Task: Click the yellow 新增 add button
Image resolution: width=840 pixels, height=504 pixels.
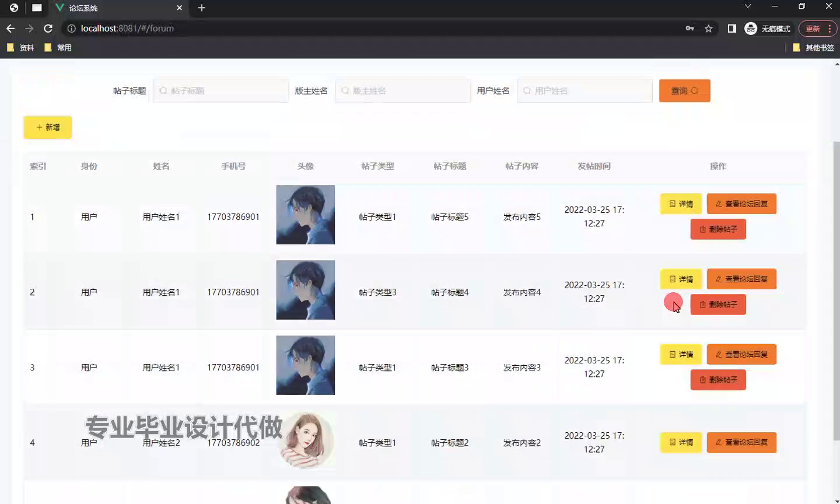Action: (x=48, y=127)
